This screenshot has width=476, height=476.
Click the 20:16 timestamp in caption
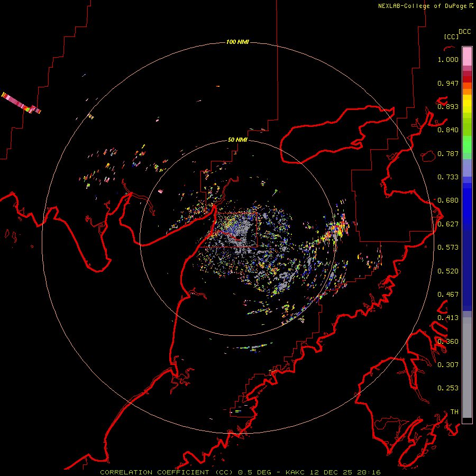[369, 472]
